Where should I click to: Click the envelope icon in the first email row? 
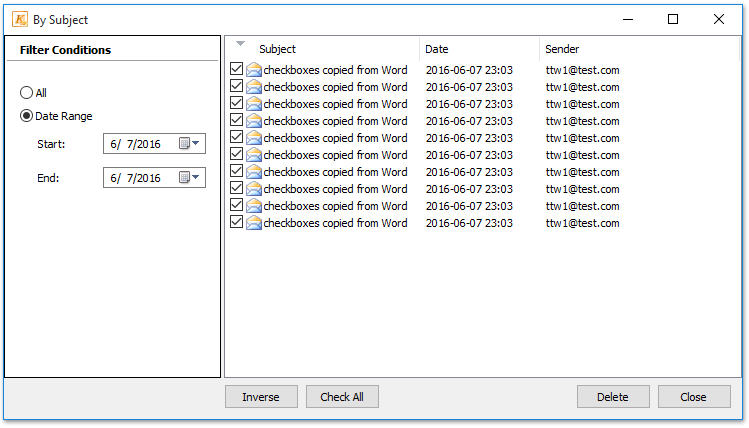click(x=254, y=70)
